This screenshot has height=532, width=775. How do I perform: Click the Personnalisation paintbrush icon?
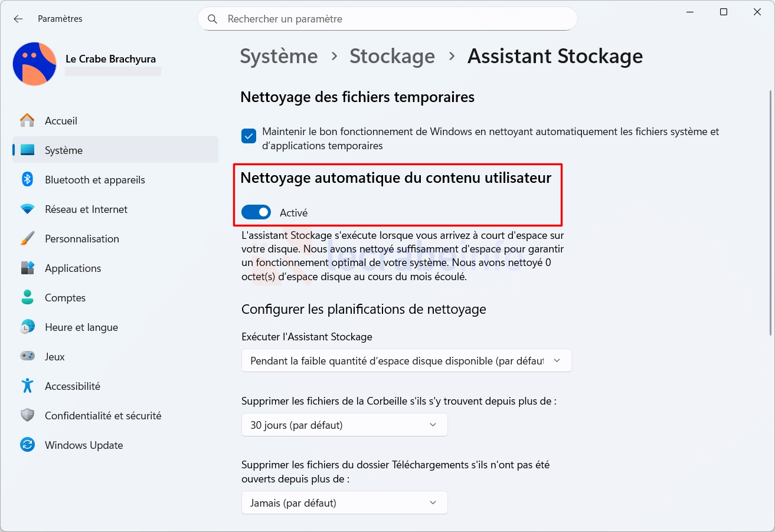pyautogui.click(x=27, y=238)
